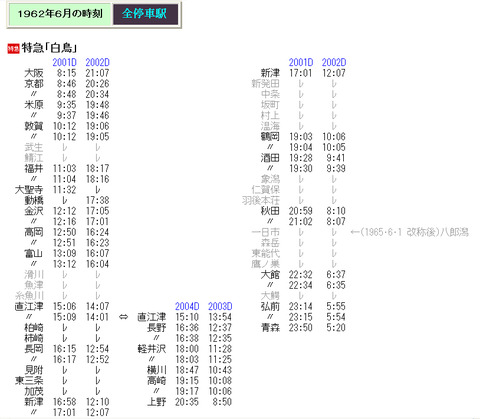Select the 弘前 station name

click(270, 306)
